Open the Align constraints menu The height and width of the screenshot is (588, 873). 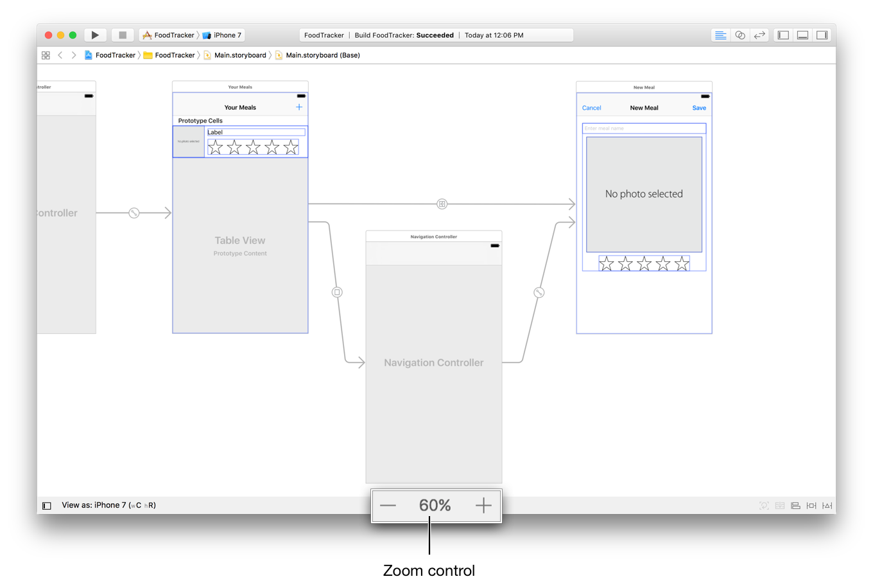pyautogui.click(x=795, y=506)
